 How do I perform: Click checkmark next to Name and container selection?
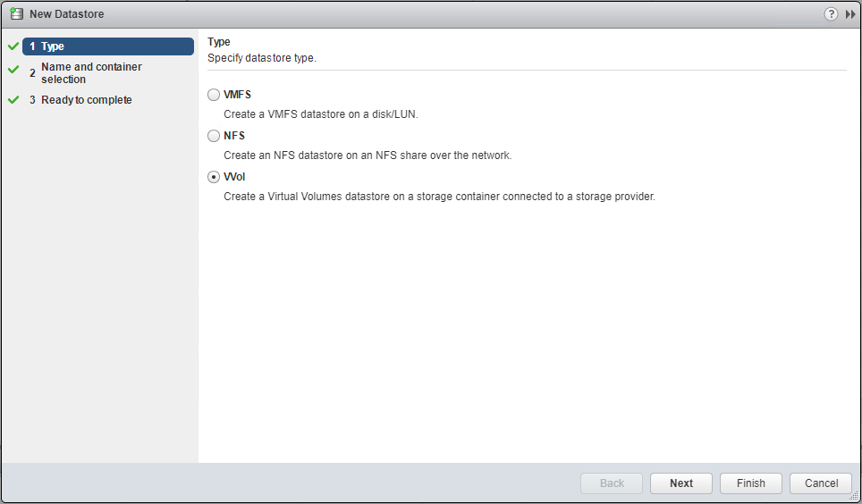click(13, 69)
